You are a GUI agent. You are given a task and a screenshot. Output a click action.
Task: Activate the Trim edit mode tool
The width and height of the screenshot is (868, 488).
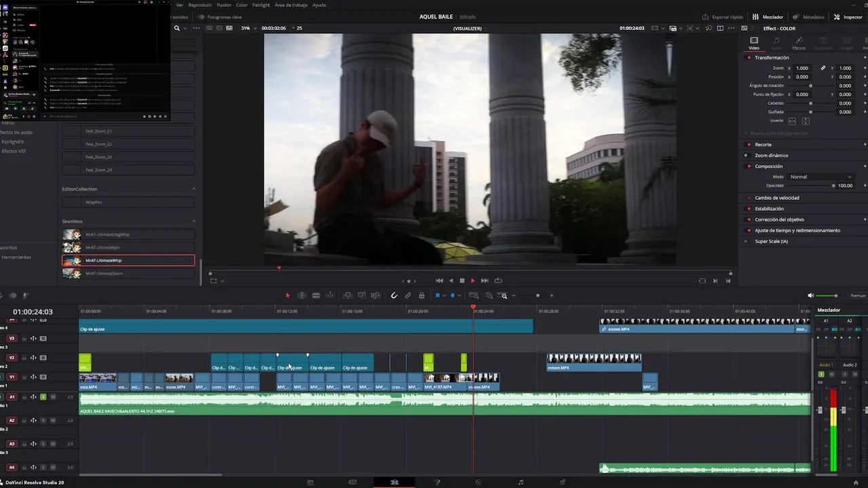[x=302, y=296]
